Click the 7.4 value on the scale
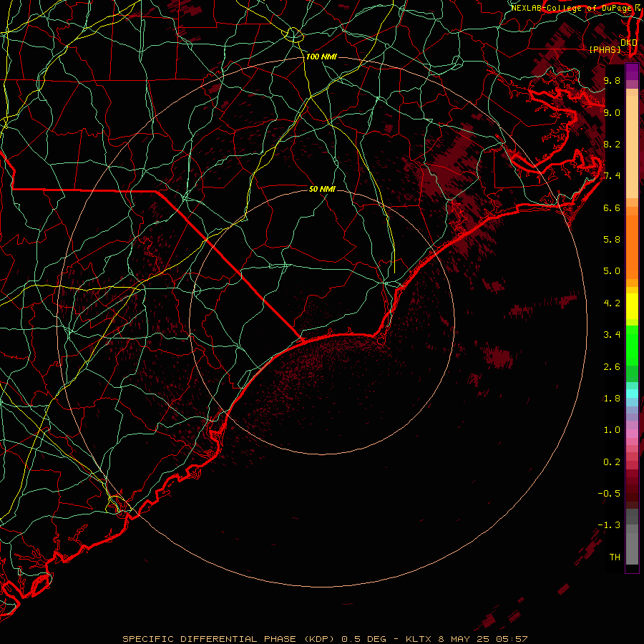This screenshot has height=644, width=644. (612, 176)
